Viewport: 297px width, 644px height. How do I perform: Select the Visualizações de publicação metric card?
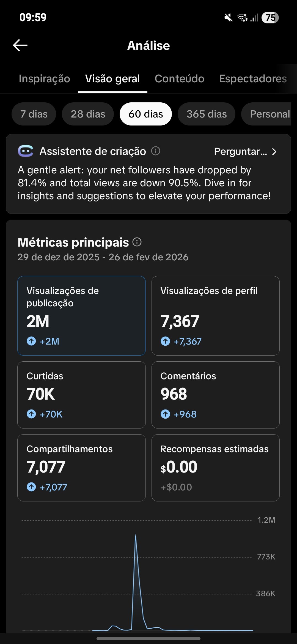click(81, 316)
